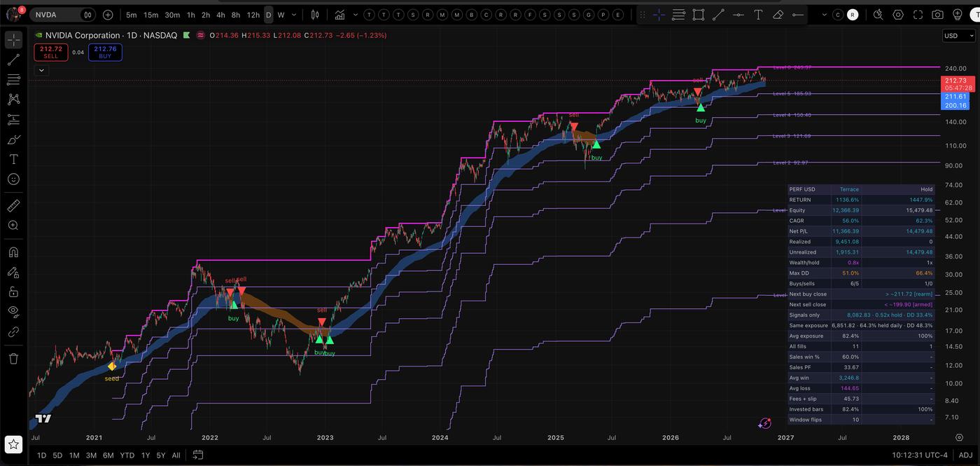
Task: Click the G quick indicator circle
Action: 589,15
